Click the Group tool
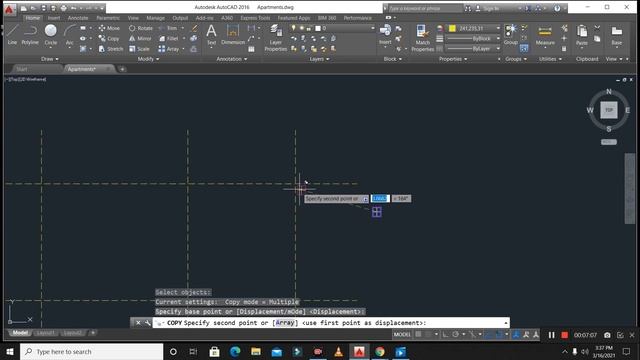The height and width of the screenshot is (360, 640). point(510,34)
